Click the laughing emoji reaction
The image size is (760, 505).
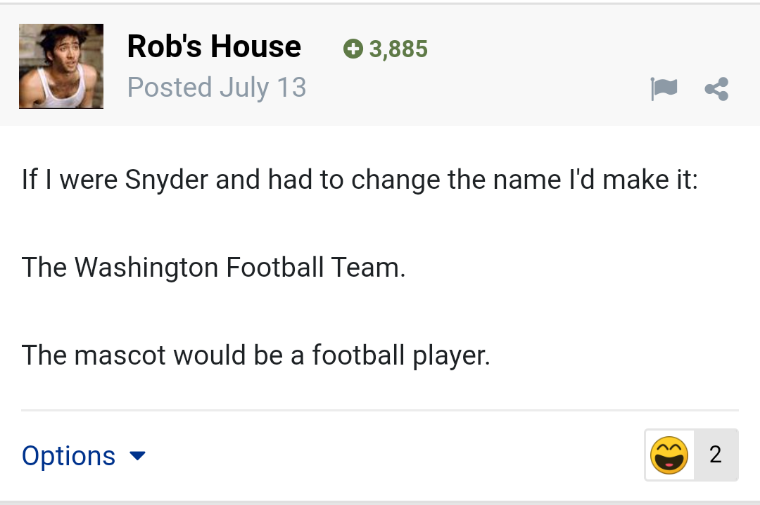click(669, 455)
